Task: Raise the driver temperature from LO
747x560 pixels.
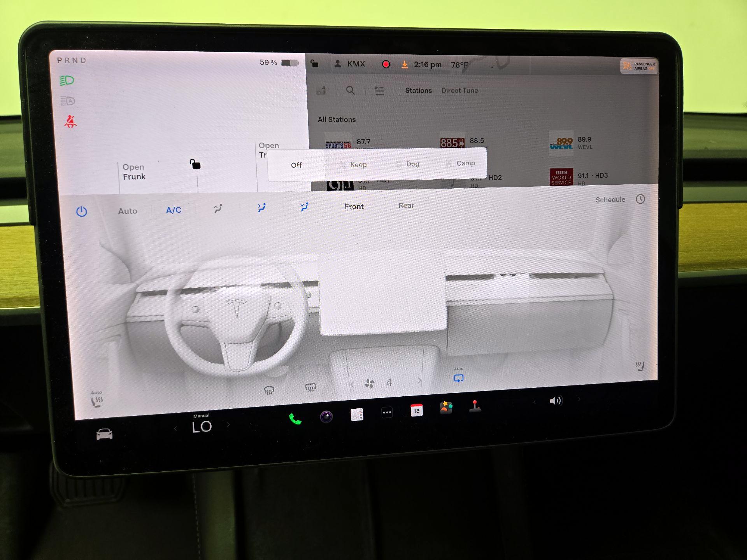Action: tap(228, 425)
